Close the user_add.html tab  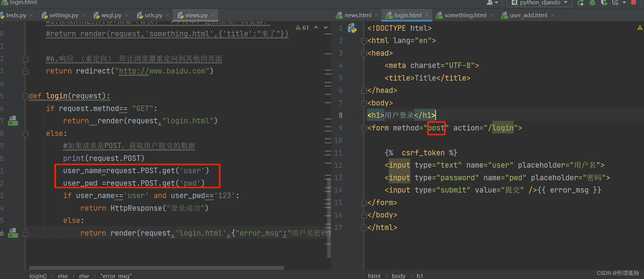pyautogui.click(x=553, y=15)
